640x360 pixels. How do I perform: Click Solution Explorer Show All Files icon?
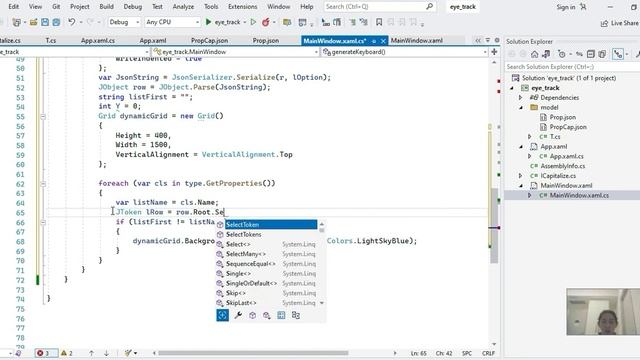[x=602, y=54]
